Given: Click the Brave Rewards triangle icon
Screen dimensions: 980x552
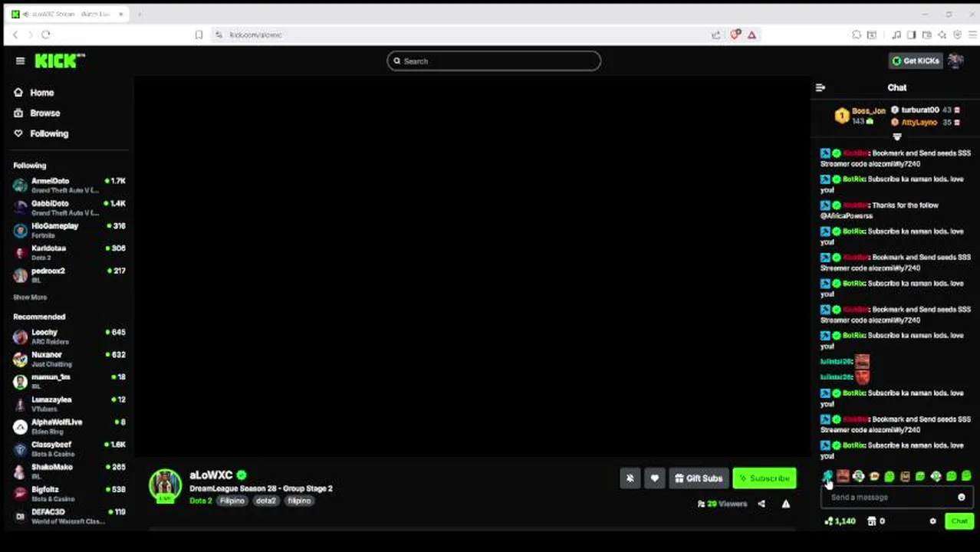Looking at the screenshot, I should (x=752, y=34).
